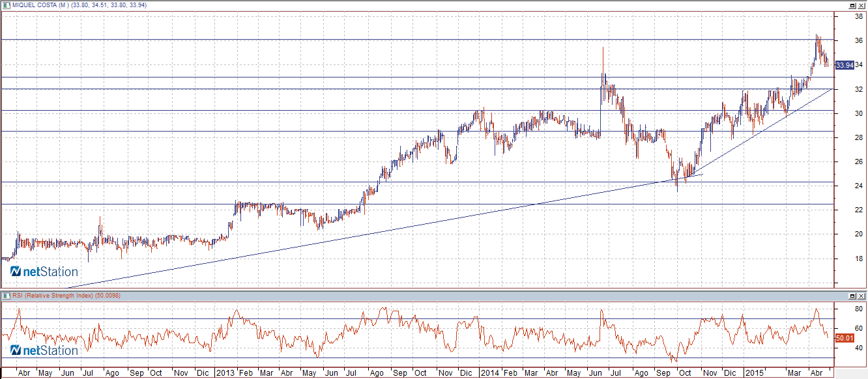Screen dimensions: 868x379
Task: Click the 38 level on price axis
Action: tap(859, 16)
